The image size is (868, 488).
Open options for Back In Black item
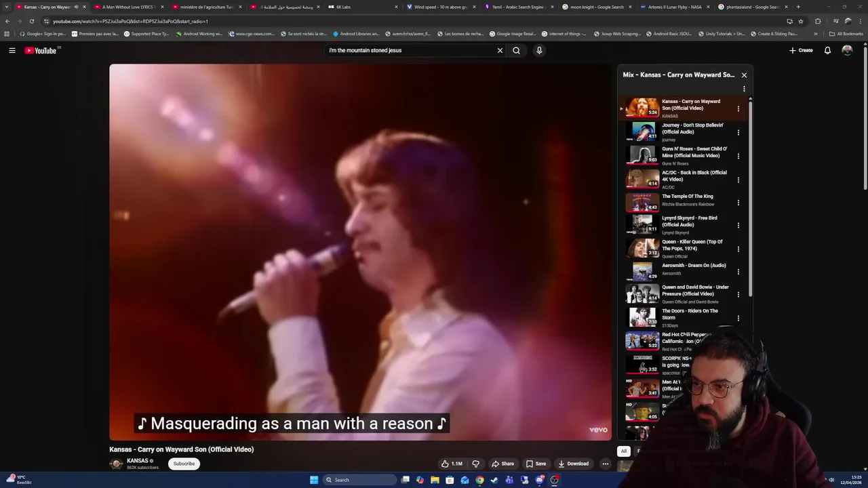738,180
